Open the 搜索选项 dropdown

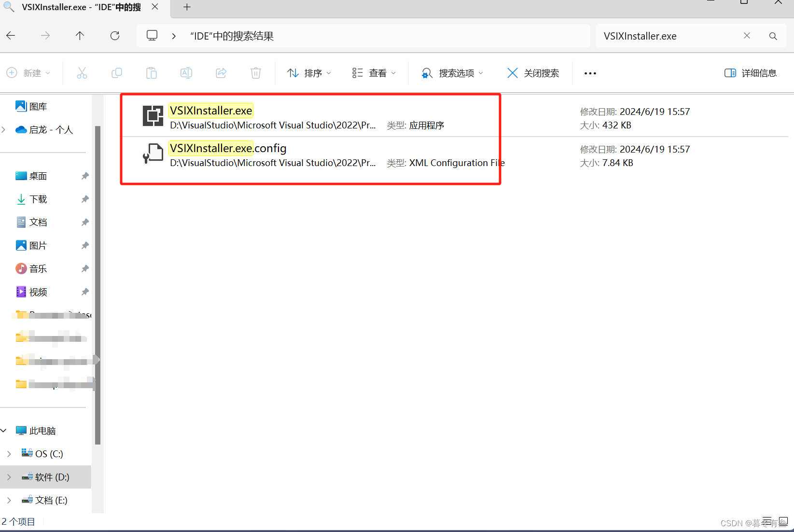pyautogui.click(x=452, y=73)
